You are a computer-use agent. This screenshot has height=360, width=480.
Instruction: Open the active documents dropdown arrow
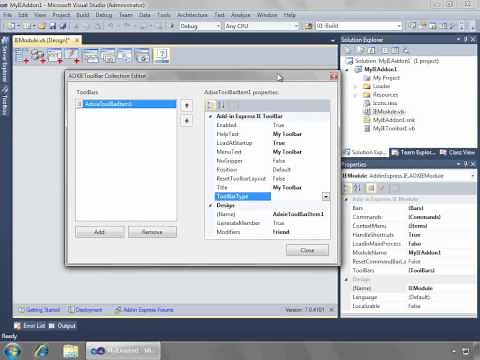coord(333,40)
